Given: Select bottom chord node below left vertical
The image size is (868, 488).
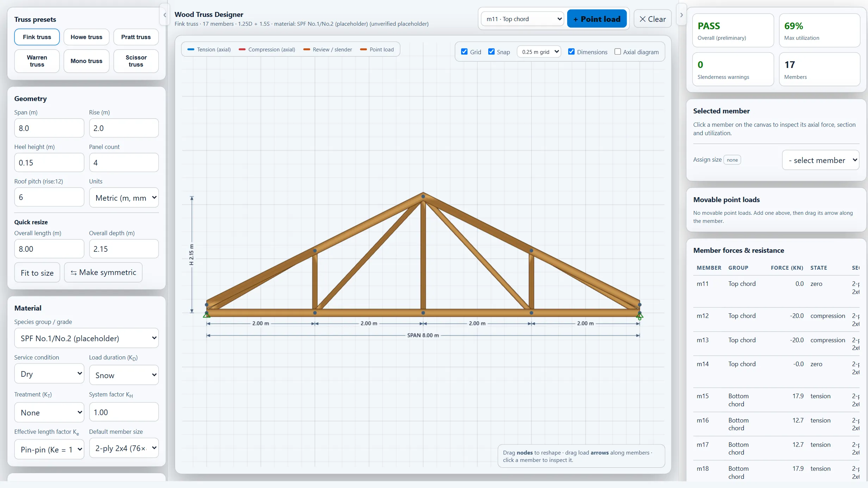Looking at the screenshot, I should [x=315, y=313].
